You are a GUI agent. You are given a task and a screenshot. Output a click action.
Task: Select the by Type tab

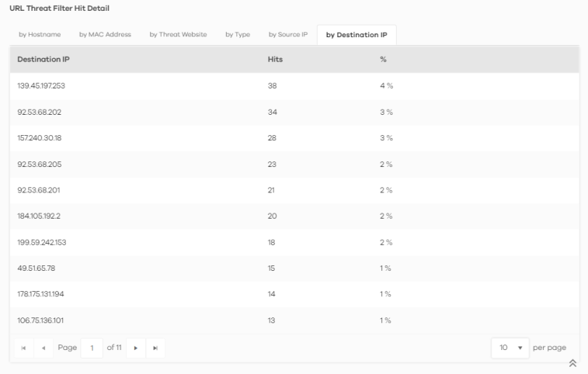pos(237,34)
